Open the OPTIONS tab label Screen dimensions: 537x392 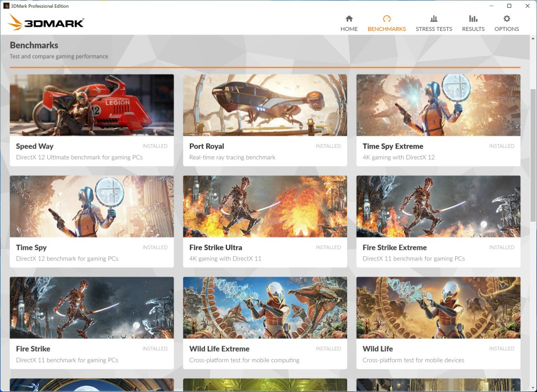coord(507,29)
